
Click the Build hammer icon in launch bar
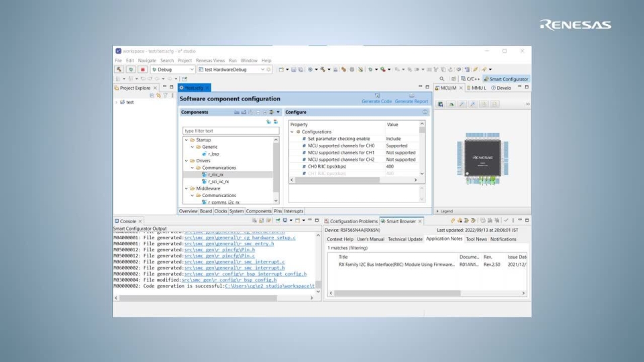click(x=119, y=69)
